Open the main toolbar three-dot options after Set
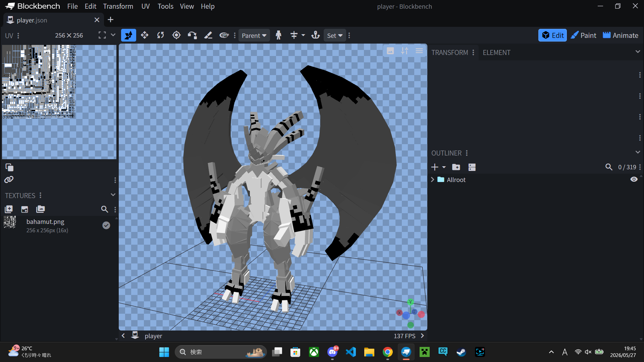 tap(349, 36)
